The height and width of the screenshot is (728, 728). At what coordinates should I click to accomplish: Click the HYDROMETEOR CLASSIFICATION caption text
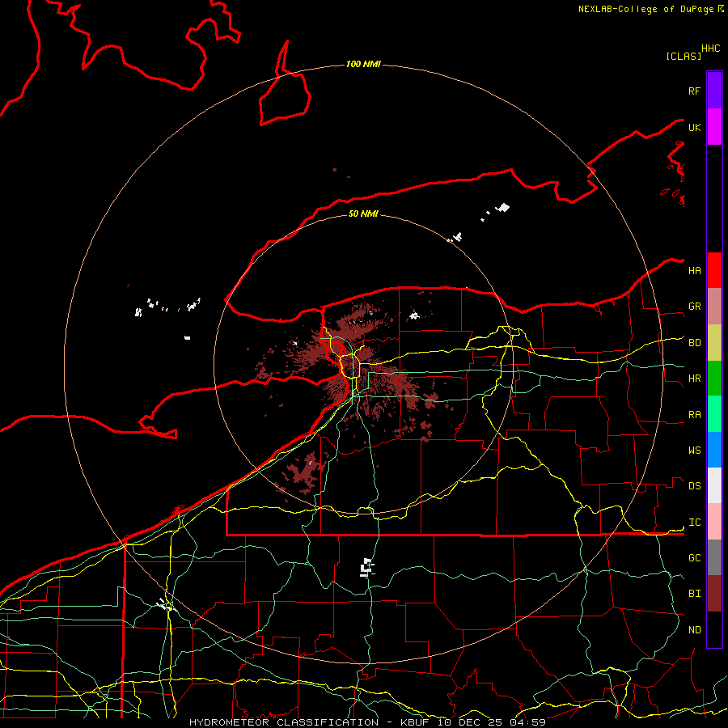[284, 722]
